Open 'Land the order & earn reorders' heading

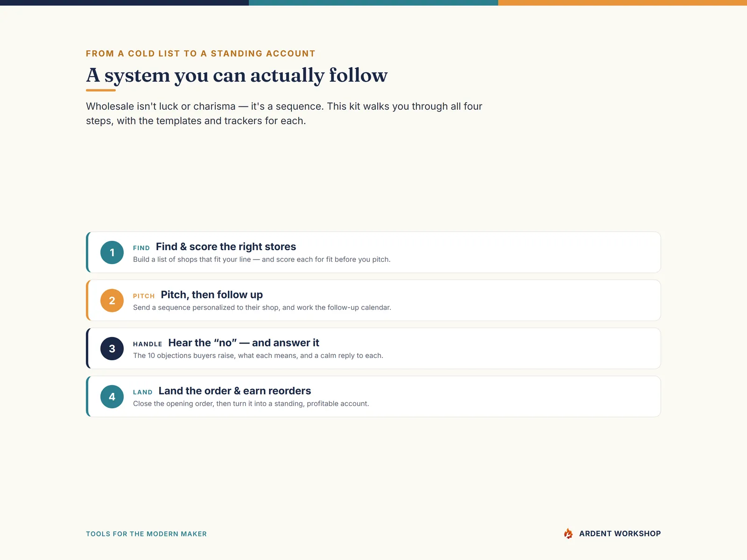(235, 391)
